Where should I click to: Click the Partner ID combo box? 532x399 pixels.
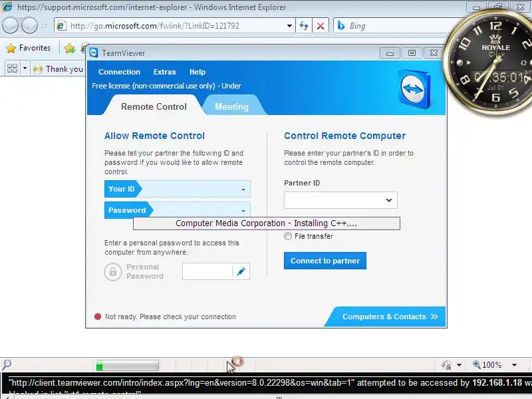340,200
